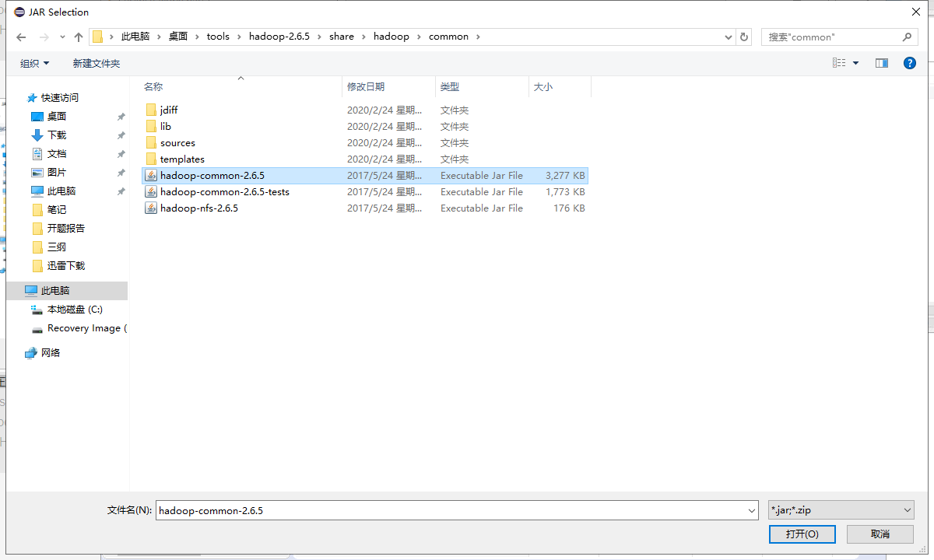Click the forward navigation arrow
The height and width of the screenshot is (560, 934).
pos(44,37)
